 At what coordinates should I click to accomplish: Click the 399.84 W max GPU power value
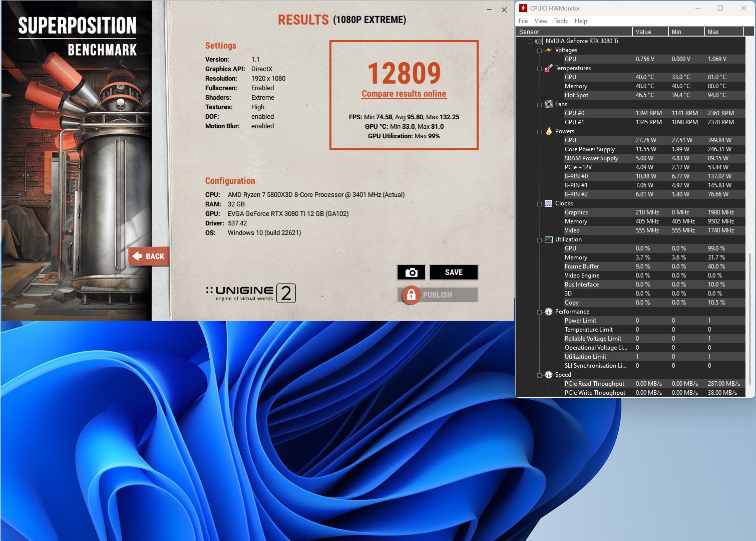[719, 140]
